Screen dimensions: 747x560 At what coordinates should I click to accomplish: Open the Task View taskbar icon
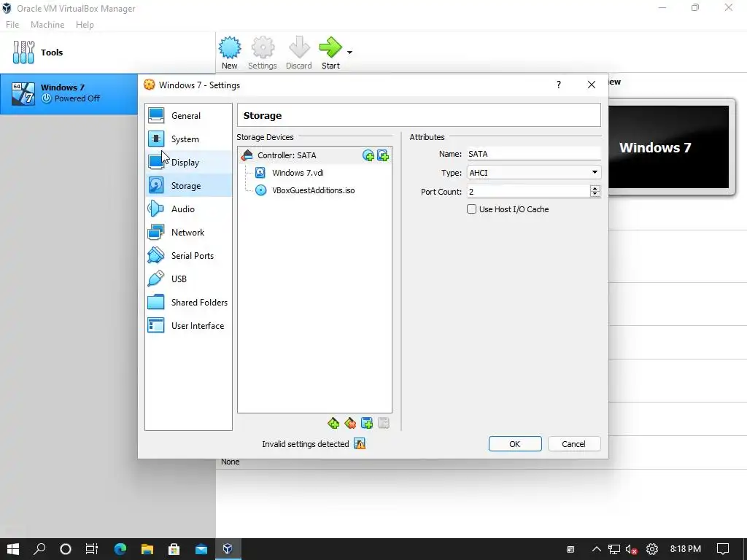click(91, 549)
